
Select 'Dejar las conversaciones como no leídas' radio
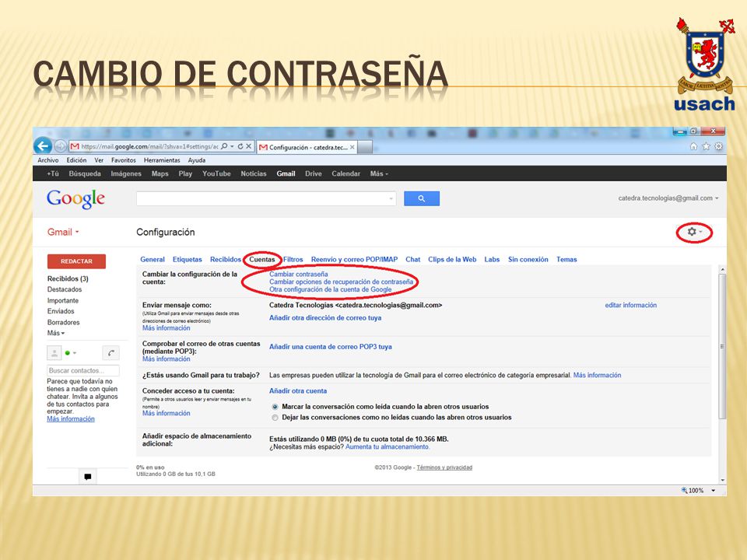click(275, 418)
